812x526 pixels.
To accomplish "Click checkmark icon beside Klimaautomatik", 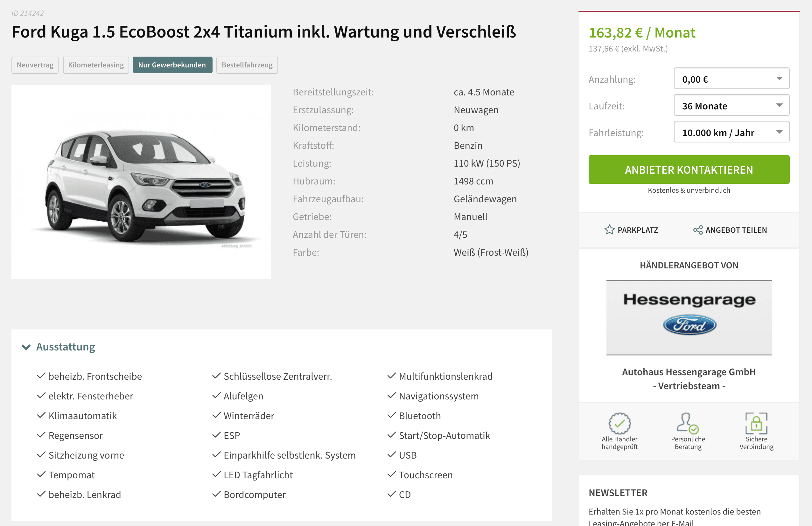I will click(41, 415).
